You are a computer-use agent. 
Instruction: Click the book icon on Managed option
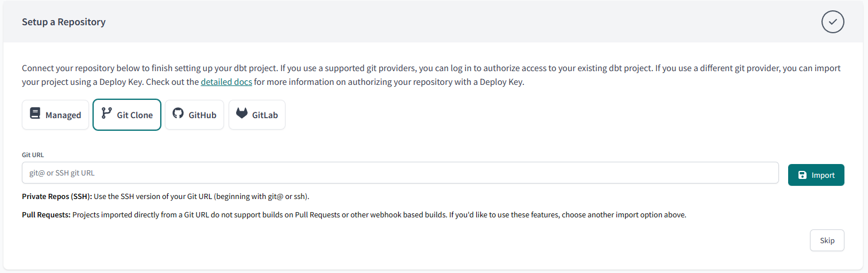[x=35, y=114]
